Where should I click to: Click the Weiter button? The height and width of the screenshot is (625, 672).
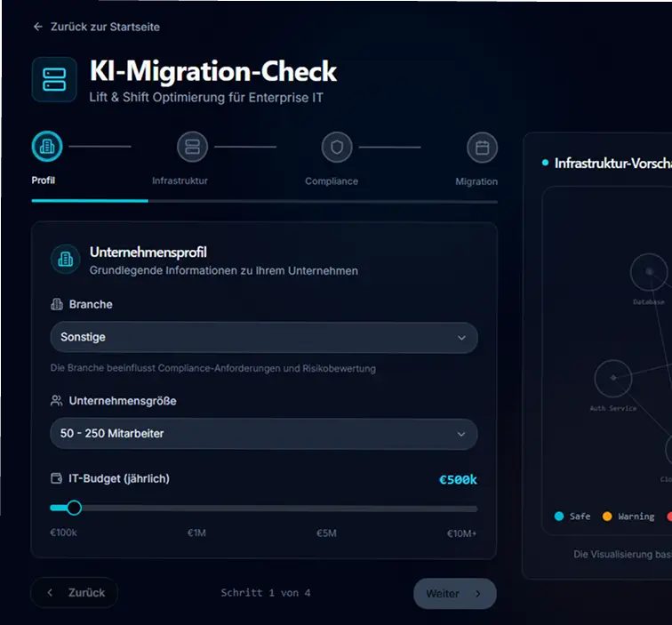[455, 594]
